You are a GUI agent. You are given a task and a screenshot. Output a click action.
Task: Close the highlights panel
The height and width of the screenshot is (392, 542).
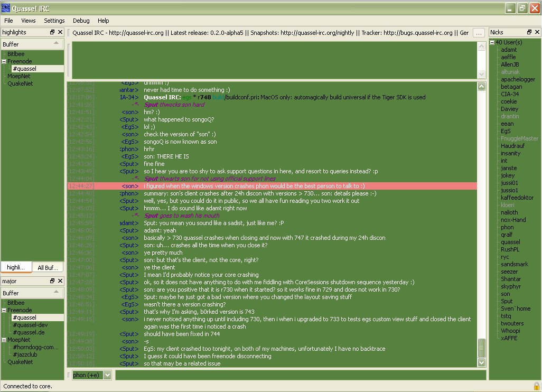click(x=60, y=32)
